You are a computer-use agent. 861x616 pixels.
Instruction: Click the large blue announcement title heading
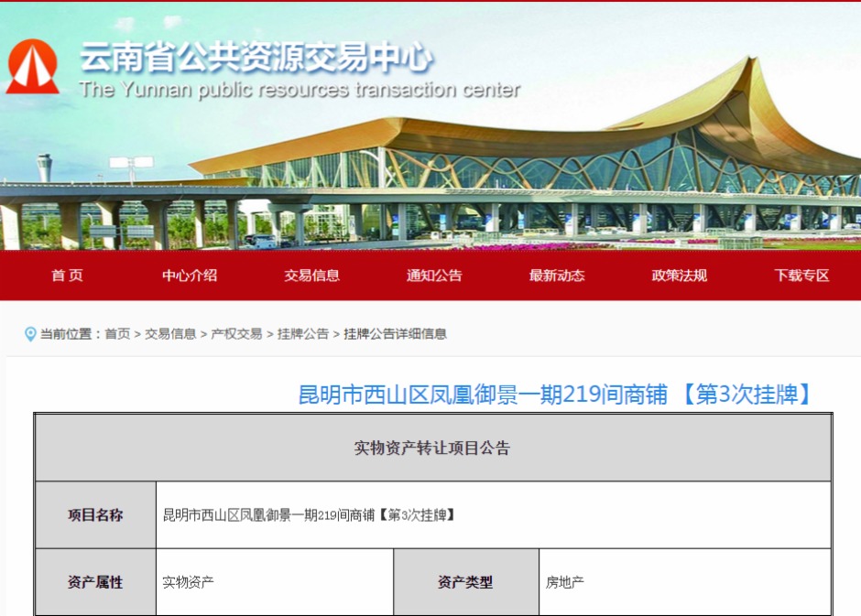click(555, 394)
